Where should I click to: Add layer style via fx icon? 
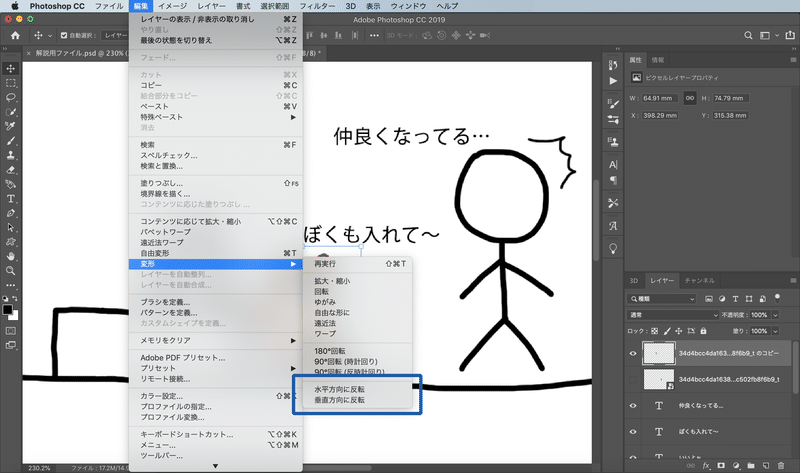[706, 465]
